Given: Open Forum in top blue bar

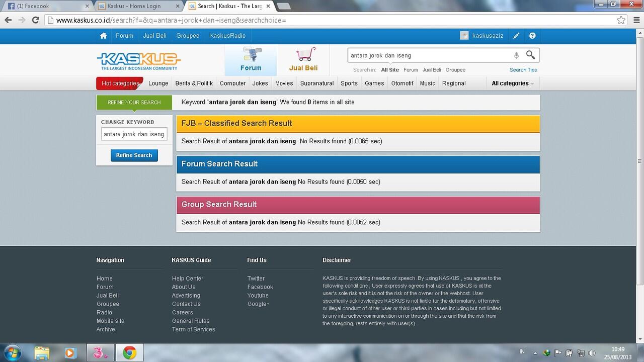Looking at the screenshot, I should [x=124, y=36].
